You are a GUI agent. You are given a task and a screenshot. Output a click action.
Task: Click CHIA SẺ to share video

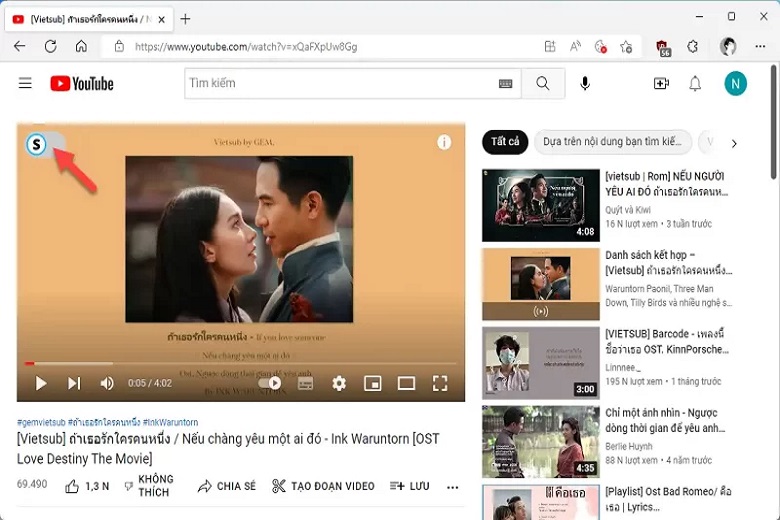226,486
